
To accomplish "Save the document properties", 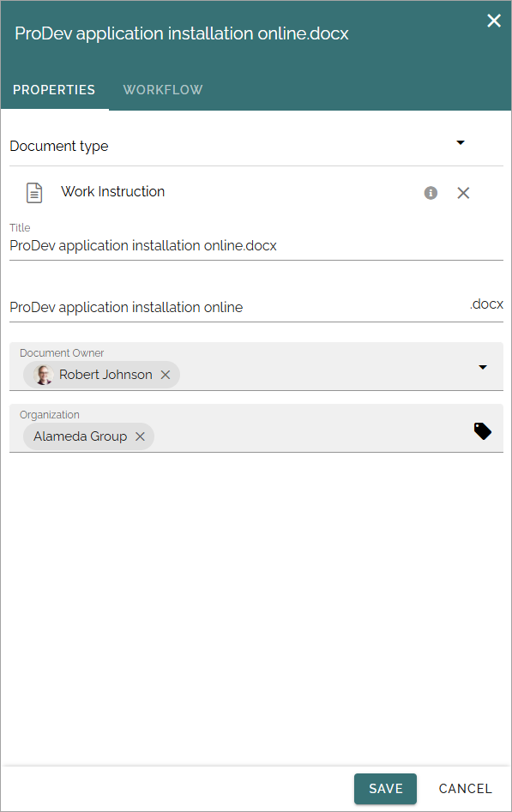I will coord(386,788).
